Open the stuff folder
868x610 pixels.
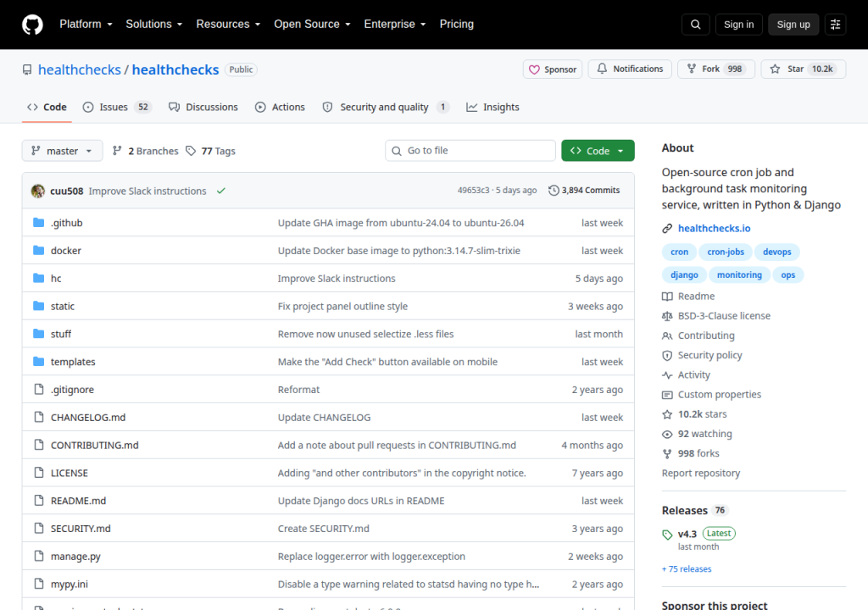pos(61,334)
